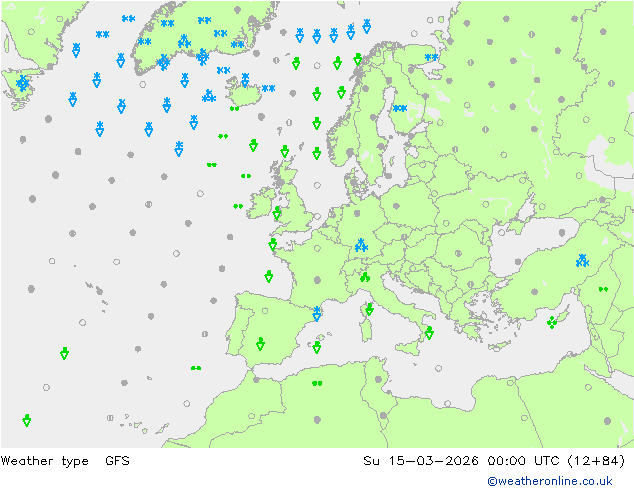This screenshot has height=490, width=634.
Task: Select the rain shower symbol over central Spain
Action: [260, 344]
